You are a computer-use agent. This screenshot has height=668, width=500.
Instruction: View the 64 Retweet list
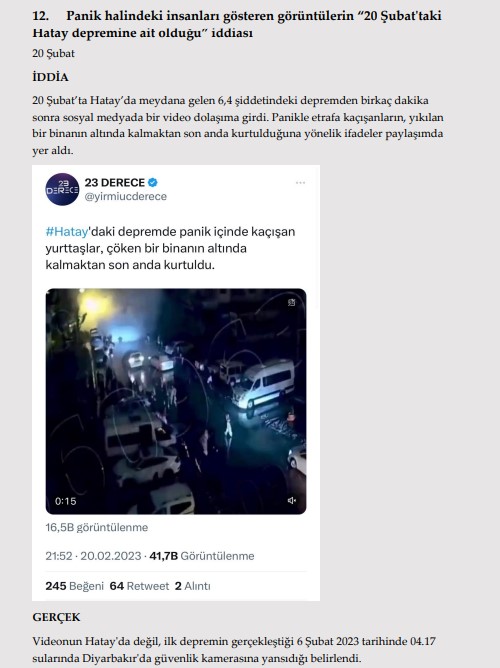pos(139,586)
